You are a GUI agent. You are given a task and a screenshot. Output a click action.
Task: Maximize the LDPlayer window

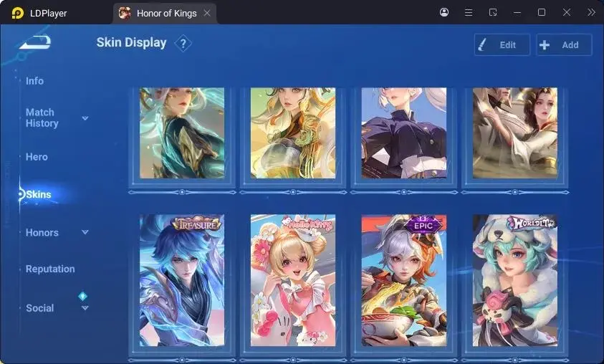tap(542, 12)
